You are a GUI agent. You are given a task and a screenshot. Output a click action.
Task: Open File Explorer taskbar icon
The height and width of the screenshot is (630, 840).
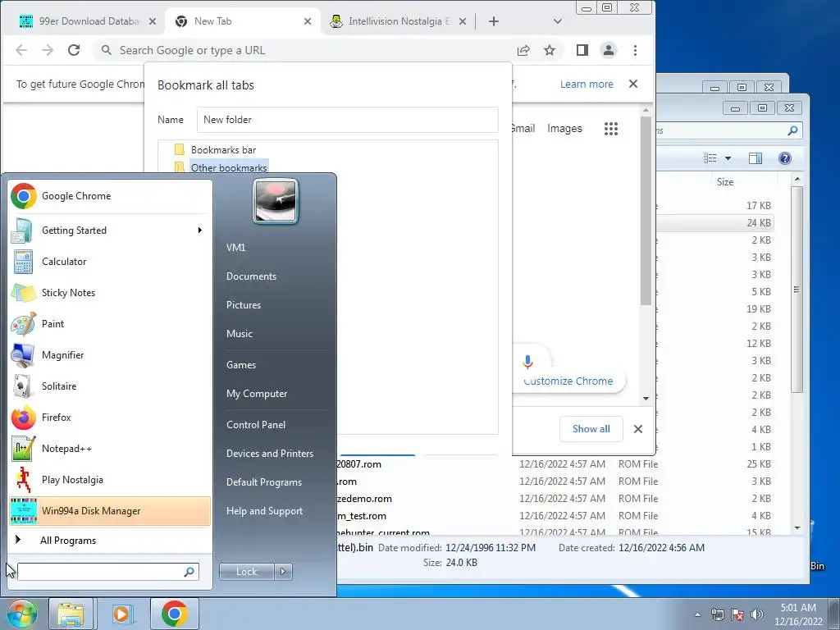[x=71, y=614]
